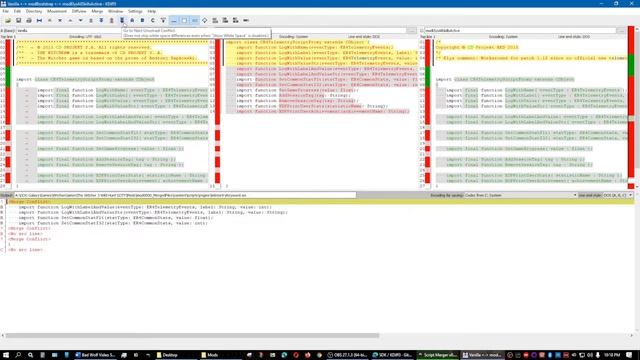Open the Merge menu
Screen dimensions: 640x360
(x=97, y=11)
